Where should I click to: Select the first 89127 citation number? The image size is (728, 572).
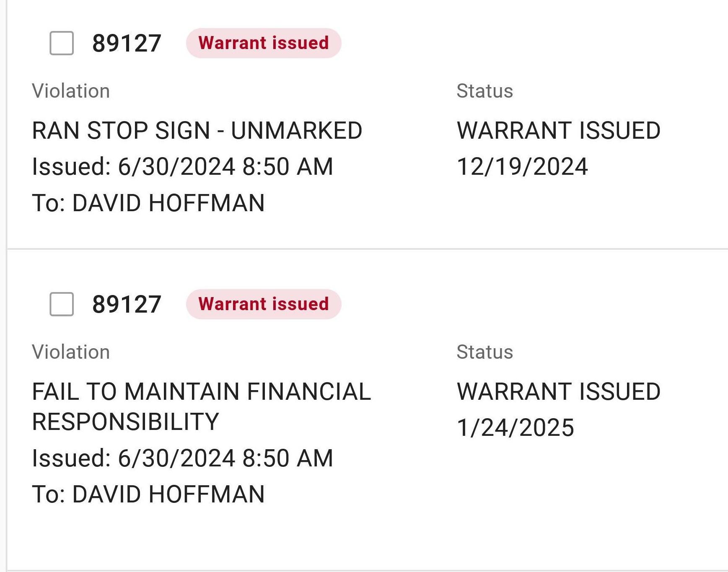click(127, 43)
